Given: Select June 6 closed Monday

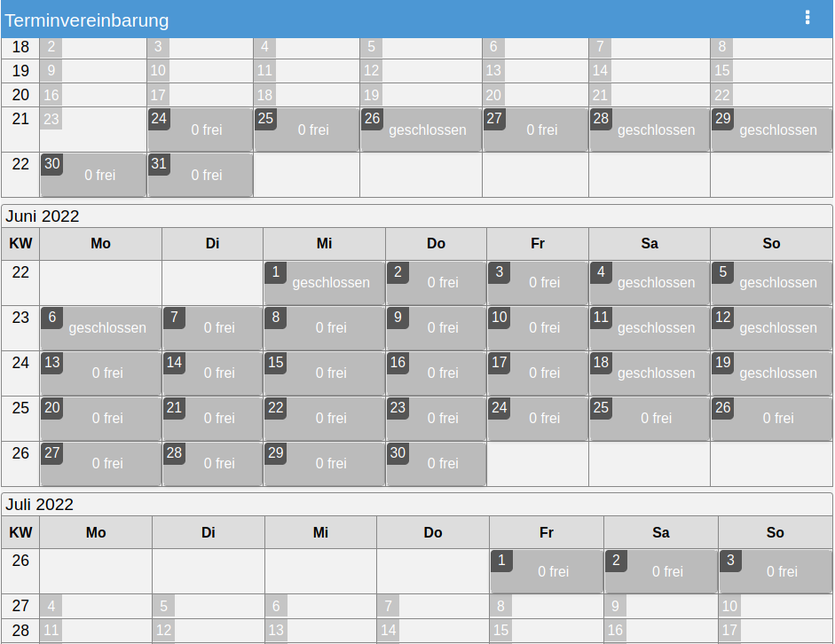Looking at the screenshot, I should coord(100,328).
